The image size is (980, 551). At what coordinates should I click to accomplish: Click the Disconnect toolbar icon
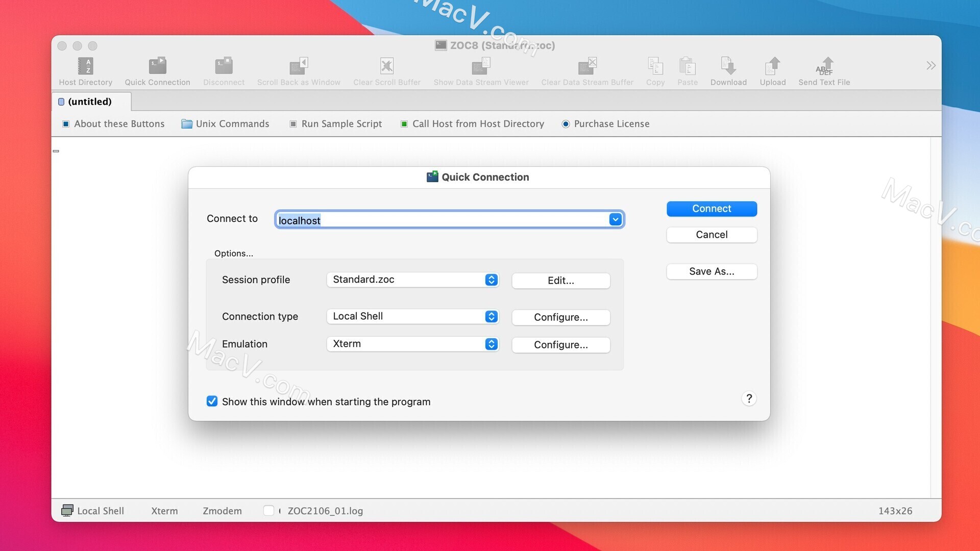coord(224,66)
